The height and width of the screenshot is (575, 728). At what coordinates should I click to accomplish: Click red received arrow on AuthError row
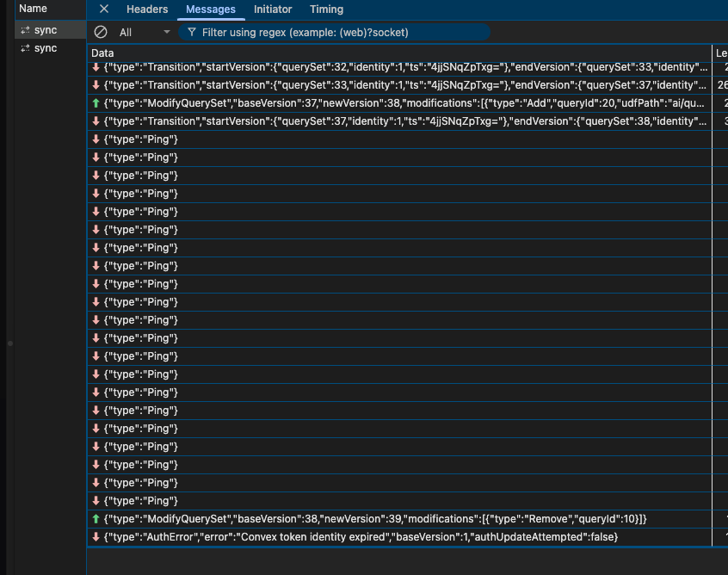(96, 537)
